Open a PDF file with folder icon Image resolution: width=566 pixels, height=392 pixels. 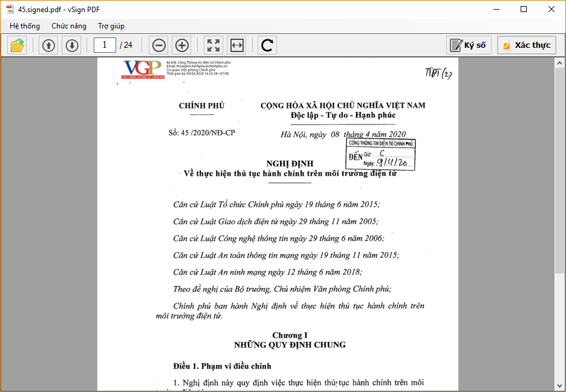point(18,45)
